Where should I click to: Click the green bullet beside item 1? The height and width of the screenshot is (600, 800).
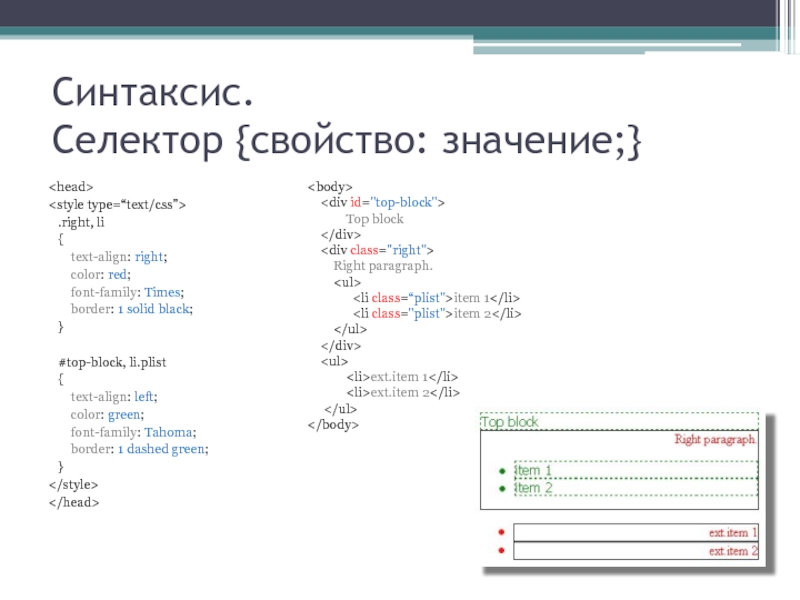501,471
